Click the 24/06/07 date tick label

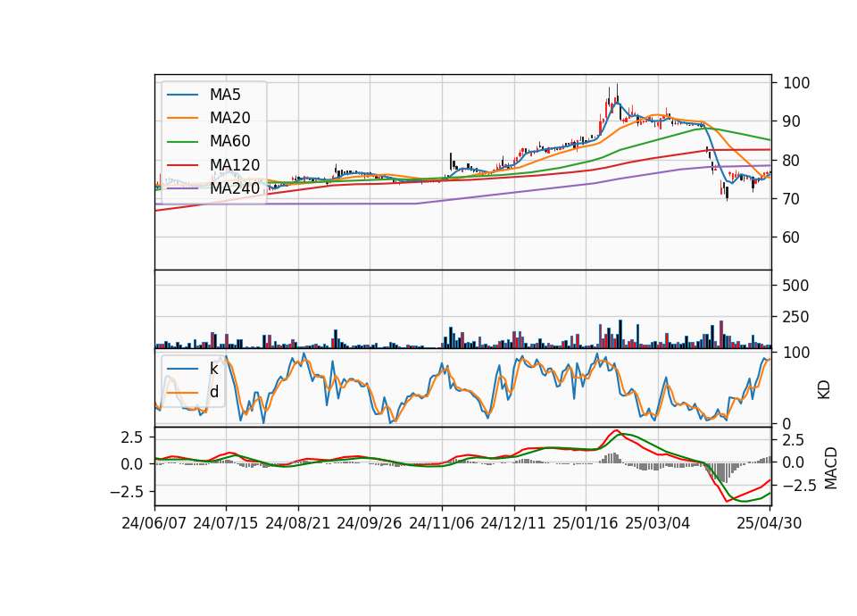click(154, 523)
